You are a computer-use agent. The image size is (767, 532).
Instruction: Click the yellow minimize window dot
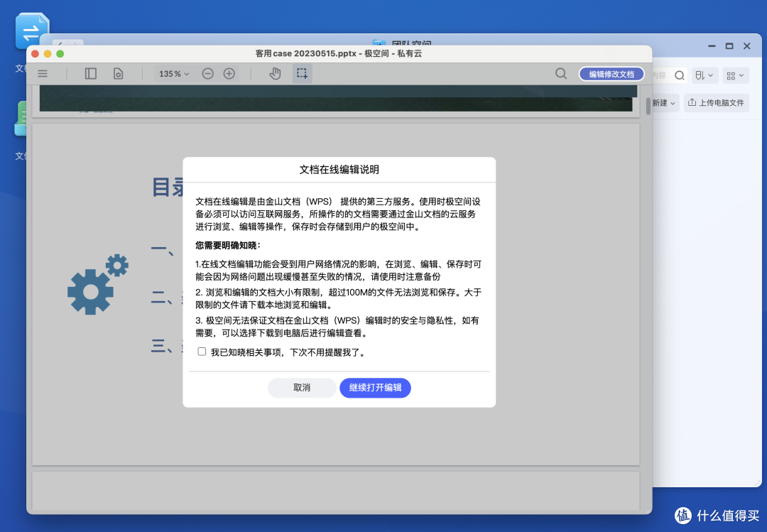tap(48, 54)
